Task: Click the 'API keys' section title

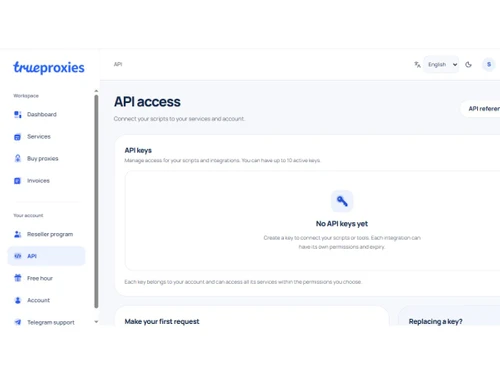Action: pyautogui.click(x=138, y=150)
